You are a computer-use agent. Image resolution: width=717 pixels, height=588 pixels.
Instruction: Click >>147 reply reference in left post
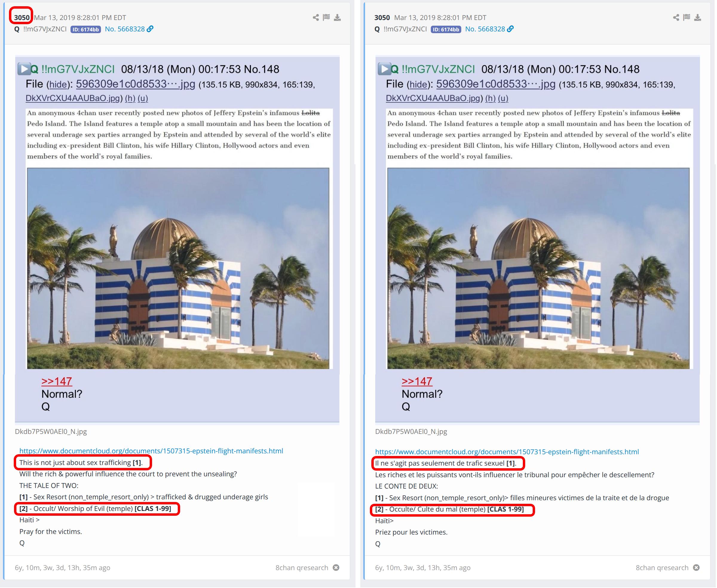point(56,381)
